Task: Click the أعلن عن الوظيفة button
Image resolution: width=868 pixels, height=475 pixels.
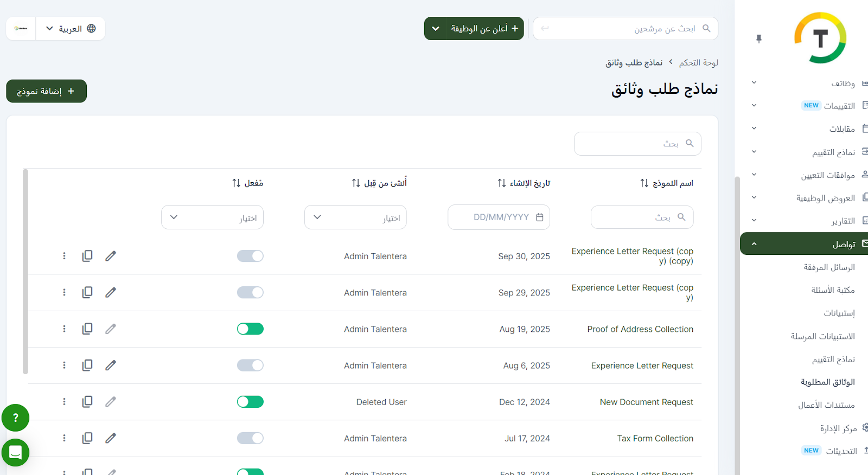Action: [474, 29]
